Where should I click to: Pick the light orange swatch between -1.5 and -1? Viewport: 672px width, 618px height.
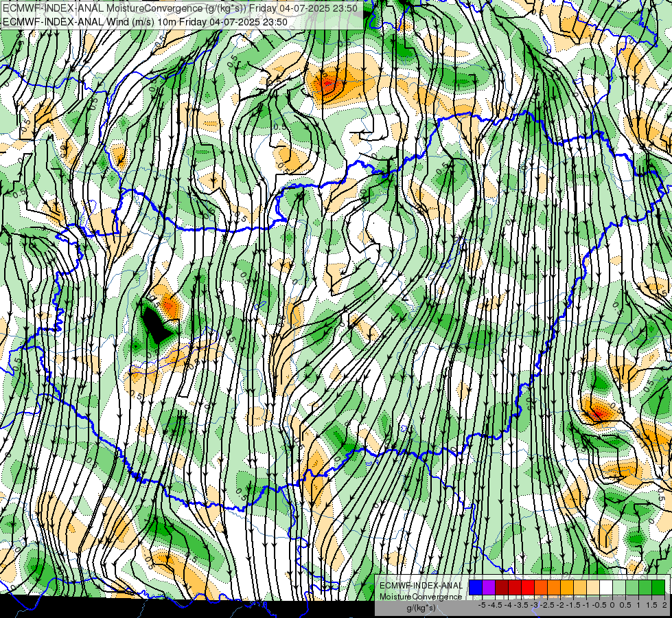tap(580, 588)
